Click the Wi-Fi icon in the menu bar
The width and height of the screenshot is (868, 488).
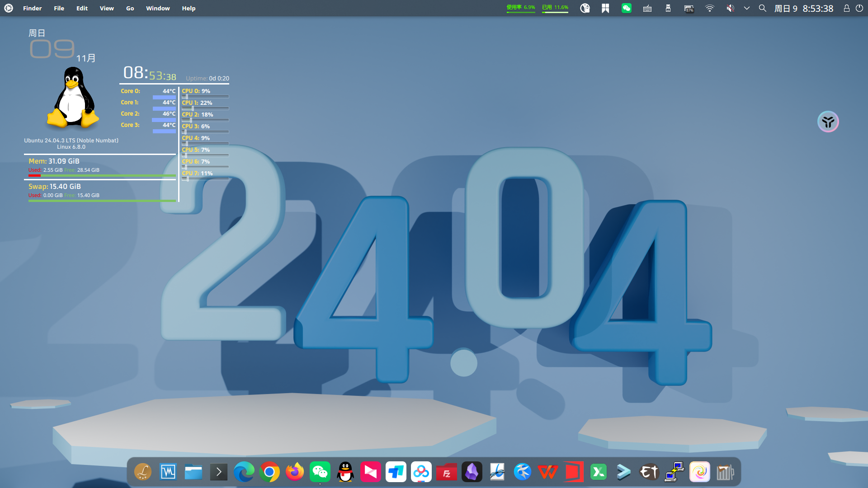[709, 8]
